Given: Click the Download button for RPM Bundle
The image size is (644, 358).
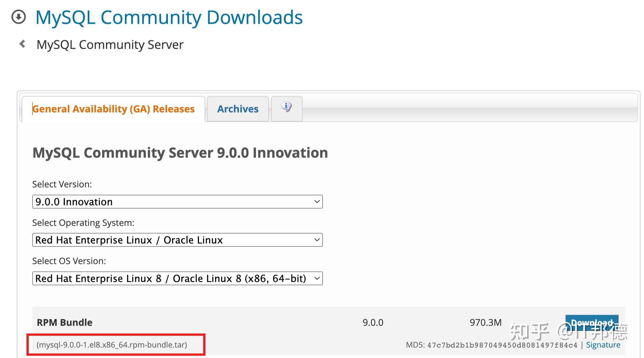Looking at the screenshot, I should click(x=591, y=322).
